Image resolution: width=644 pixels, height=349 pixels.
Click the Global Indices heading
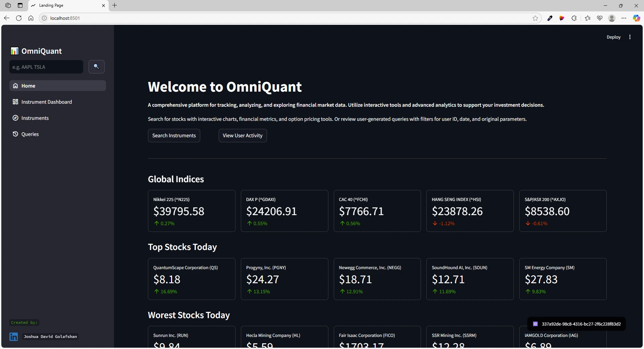click(x=176, y=179)
